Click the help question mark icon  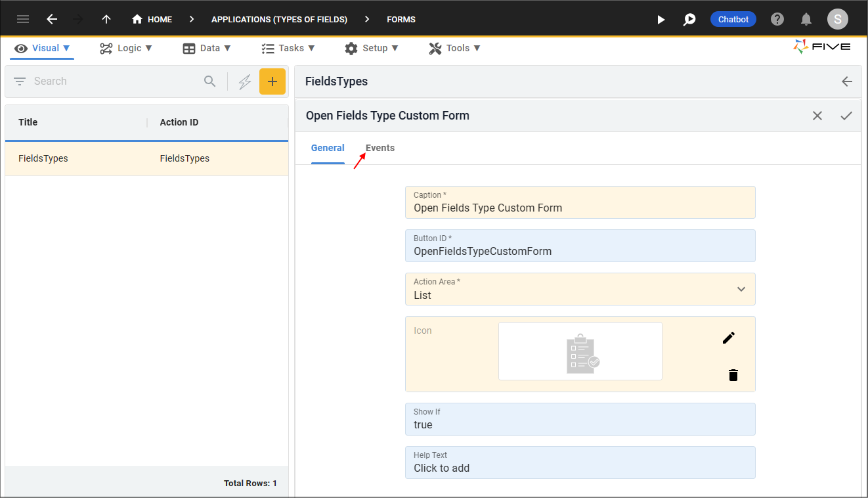coord(777,19)
